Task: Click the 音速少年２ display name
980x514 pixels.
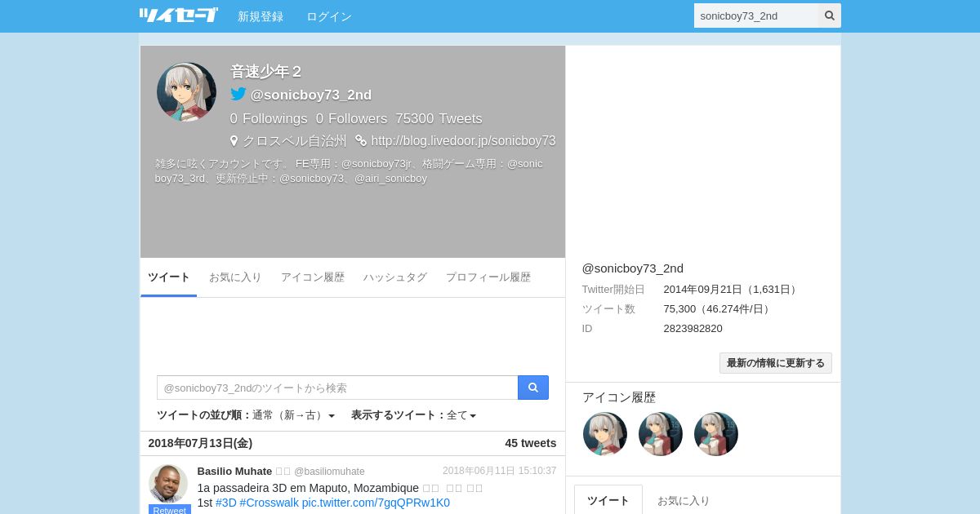Action: coord(266,72)
